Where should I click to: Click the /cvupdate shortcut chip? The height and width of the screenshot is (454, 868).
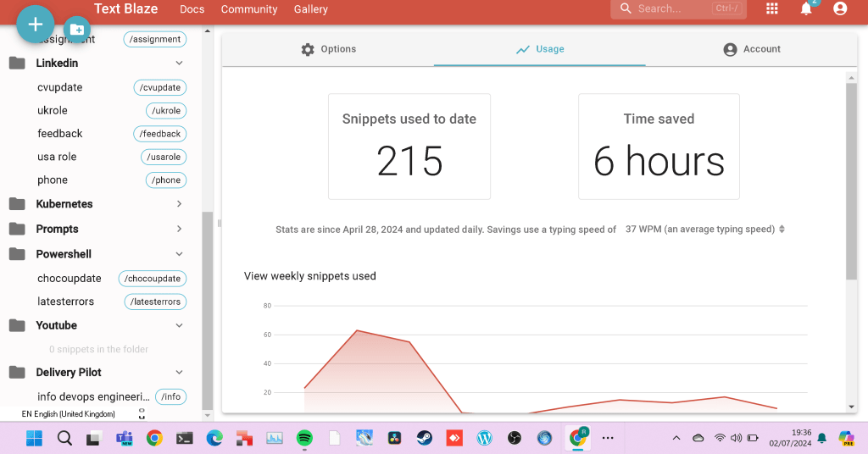160,87
